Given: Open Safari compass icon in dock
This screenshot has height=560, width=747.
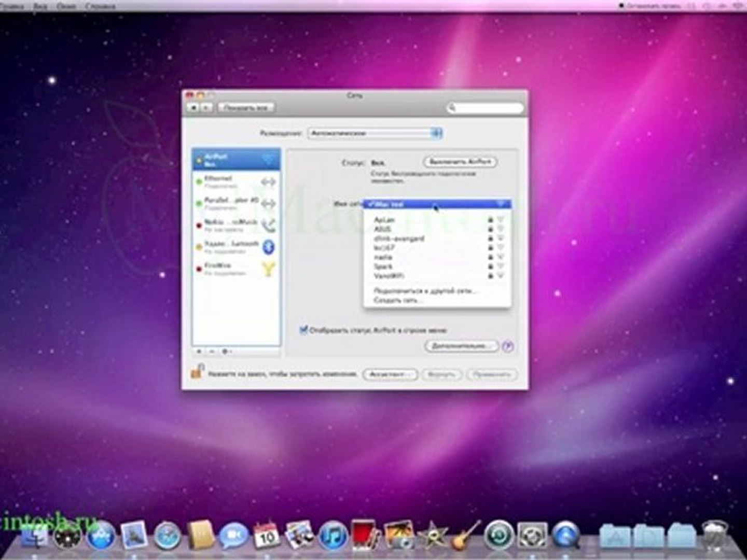Looking at the screenshot, I should pos(168,537).
